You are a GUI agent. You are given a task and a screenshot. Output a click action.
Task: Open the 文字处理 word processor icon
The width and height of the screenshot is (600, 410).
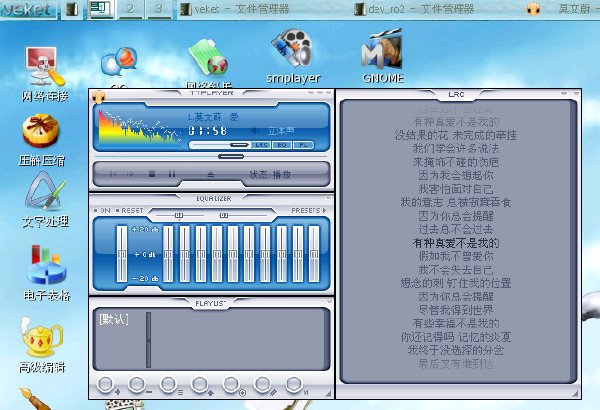45,200
